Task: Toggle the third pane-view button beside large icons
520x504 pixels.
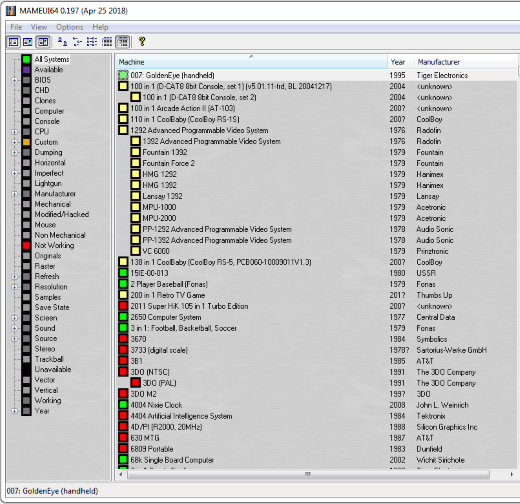Action: point(43,42)
